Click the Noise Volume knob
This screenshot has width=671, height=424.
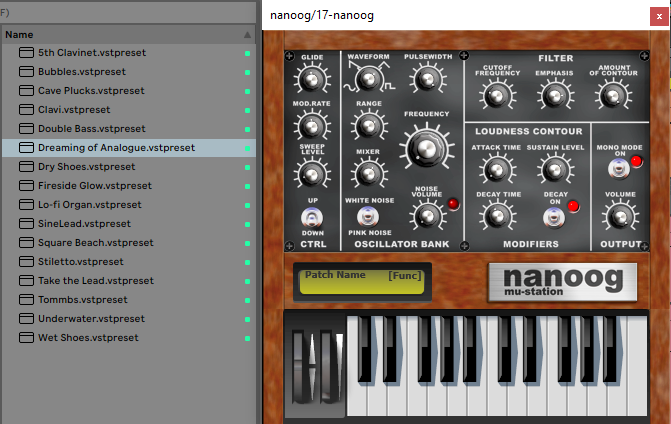[x=428, y=216]
